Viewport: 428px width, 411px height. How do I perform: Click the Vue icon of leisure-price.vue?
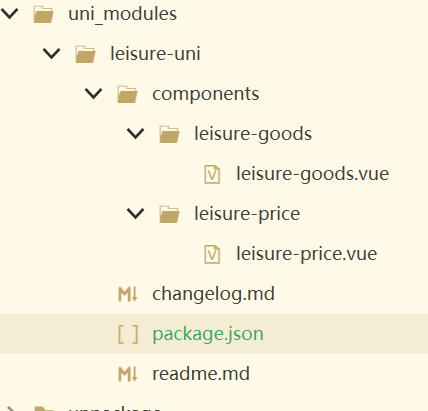(212, 254)
